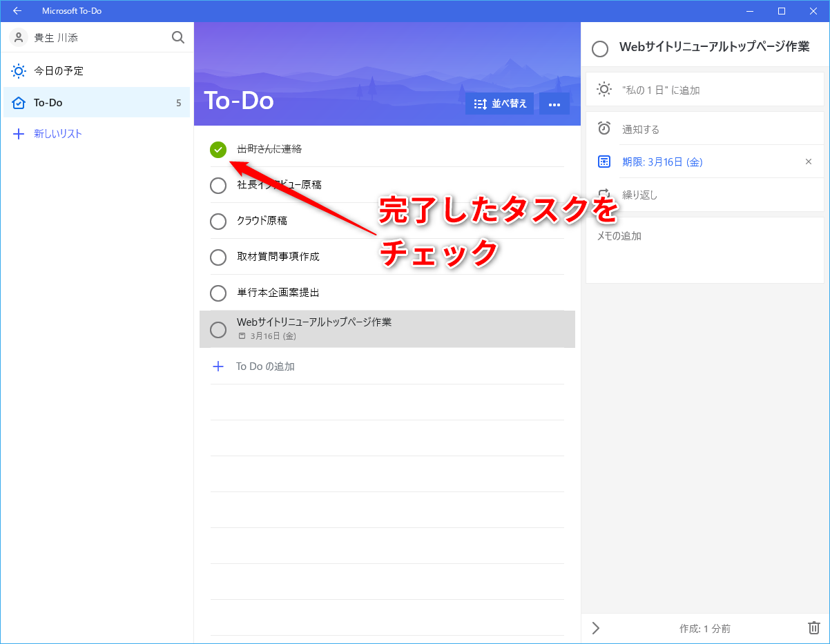Click the sun icon beside 今日の予定
Screen dimensions: 830x644
[x=19, y=71]
